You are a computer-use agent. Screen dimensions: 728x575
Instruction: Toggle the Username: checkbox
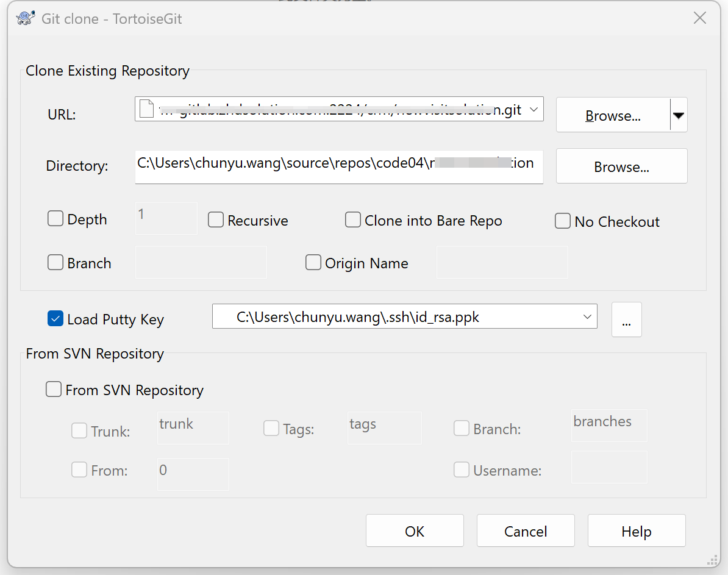click(x=462, y=470)
